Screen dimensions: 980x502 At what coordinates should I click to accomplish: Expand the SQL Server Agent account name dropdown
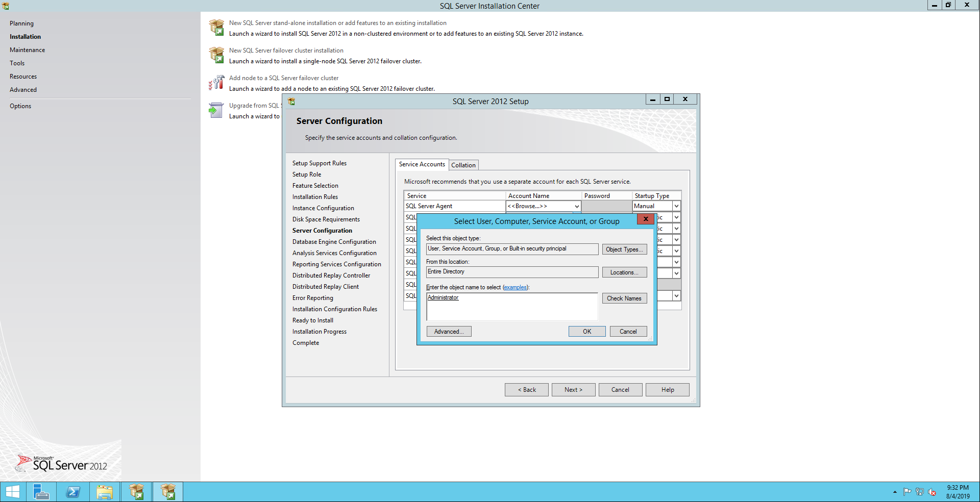(x=577, y=207)
